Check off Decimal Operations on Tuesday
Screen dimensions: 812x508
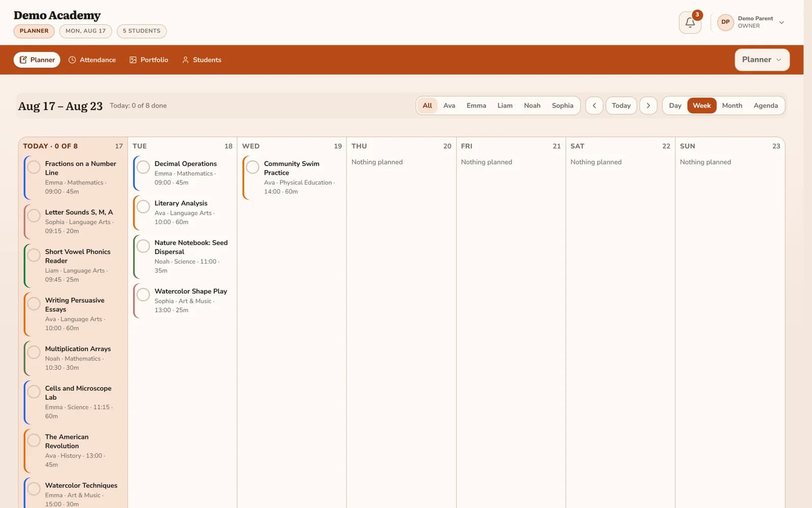click(144, 167)
